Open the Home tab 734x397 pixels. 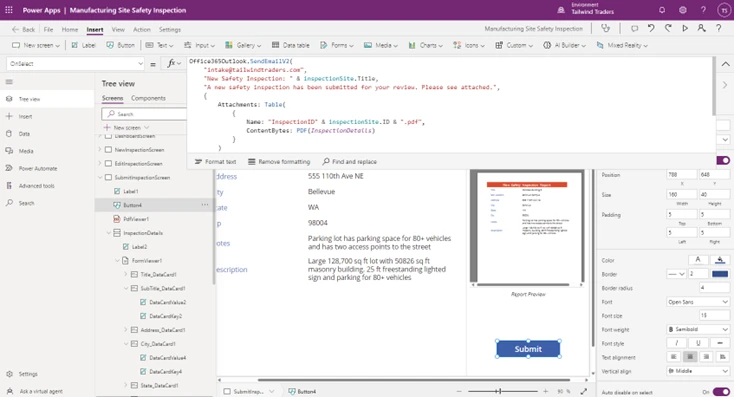click(x=70, y=29)
